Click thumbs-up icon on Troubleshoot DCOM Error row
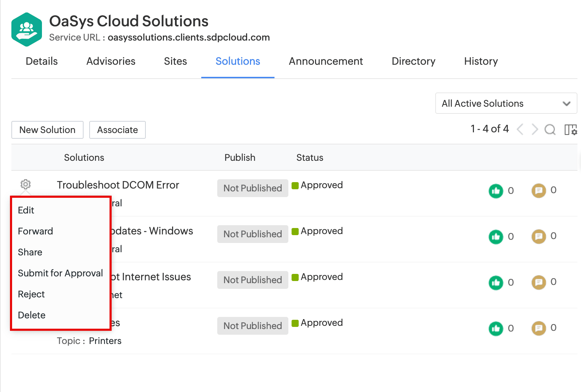The width and height of the screenshot is (581, 392). 496,191
